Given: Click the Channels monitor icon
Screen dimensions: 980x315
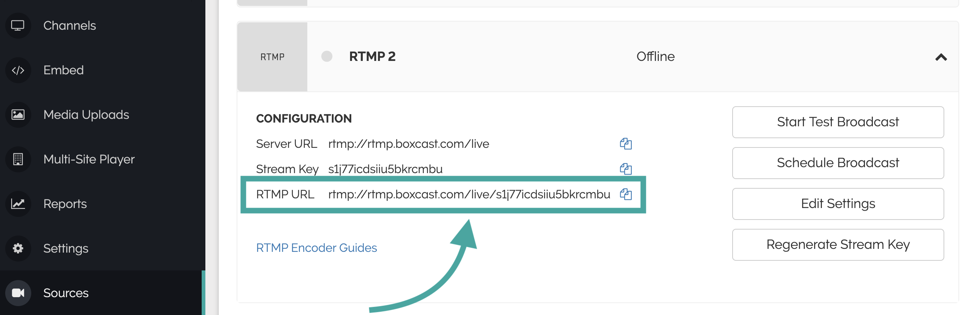Looking at the screenshot, I should coord(18,26).
